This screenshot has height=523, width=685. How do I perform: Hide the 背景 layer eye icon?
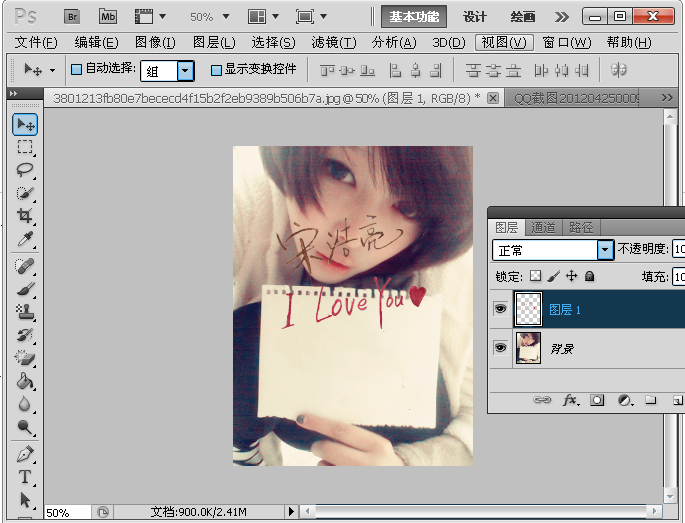tap(500, 348)
